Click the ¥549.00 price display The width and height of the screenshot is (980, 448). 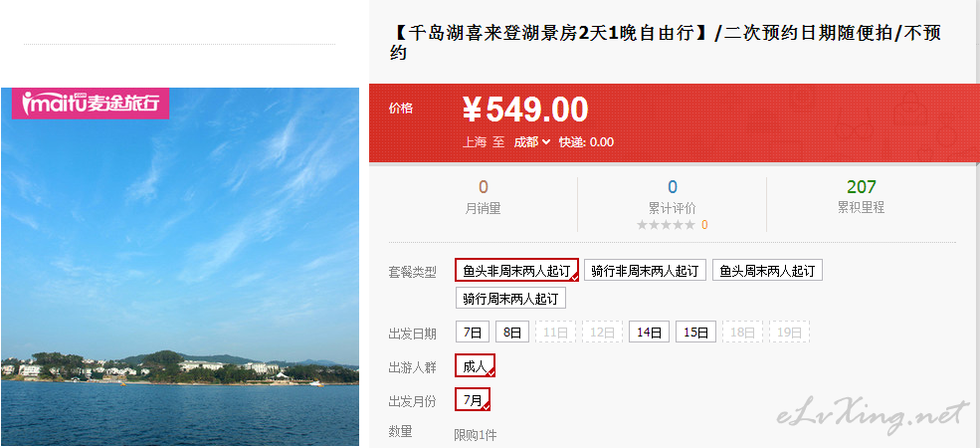(x=525, y=110)
